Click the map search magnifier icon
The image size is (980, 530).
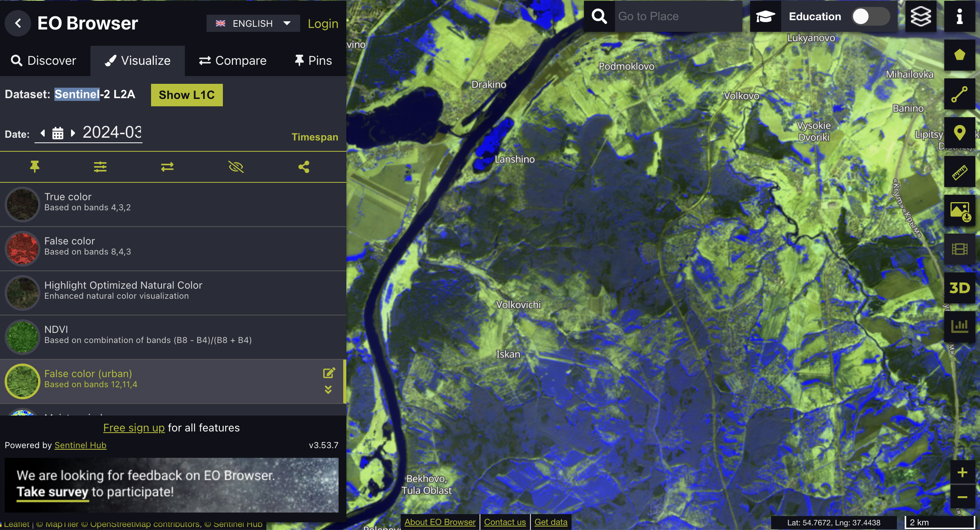pos(599,16)
